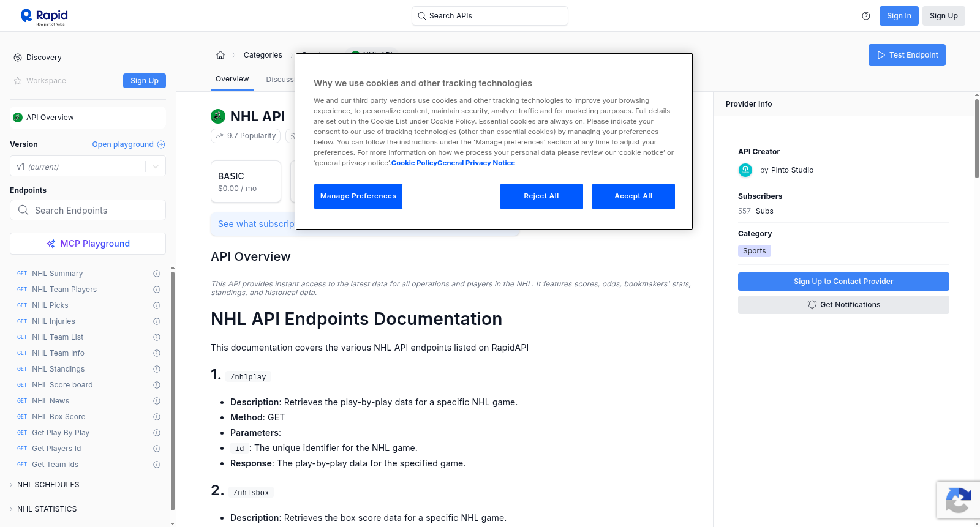Click the home breadcrumb icon
Screen dimensions: 980x527
[221, 55]
